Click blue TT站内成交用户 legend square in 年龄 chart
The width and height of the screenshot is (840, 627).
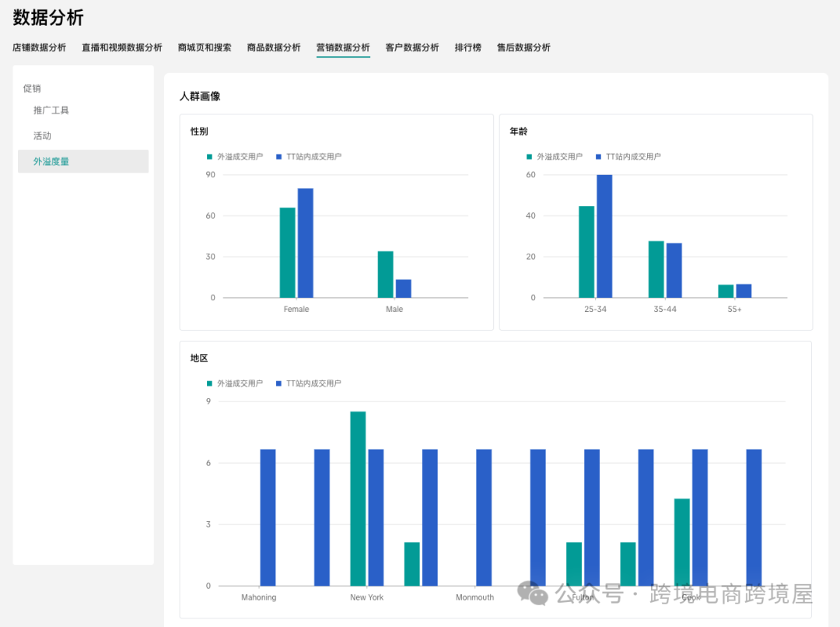[x=598, y=156]
